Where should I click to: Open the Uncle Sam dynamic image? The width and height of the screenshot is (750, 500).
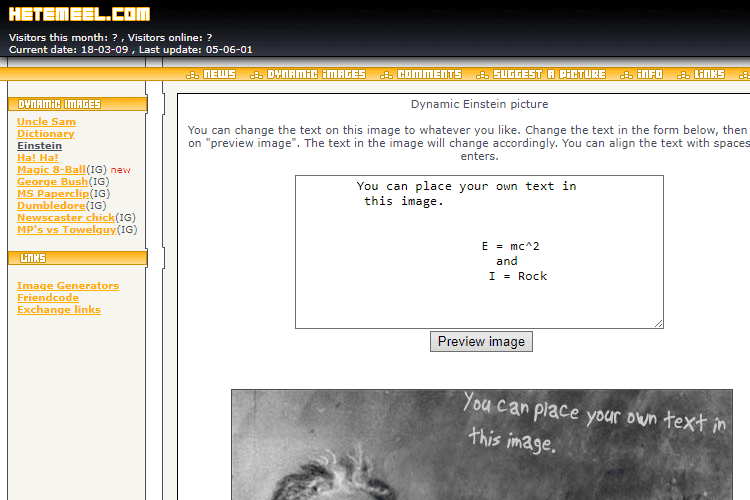[46, 122]
